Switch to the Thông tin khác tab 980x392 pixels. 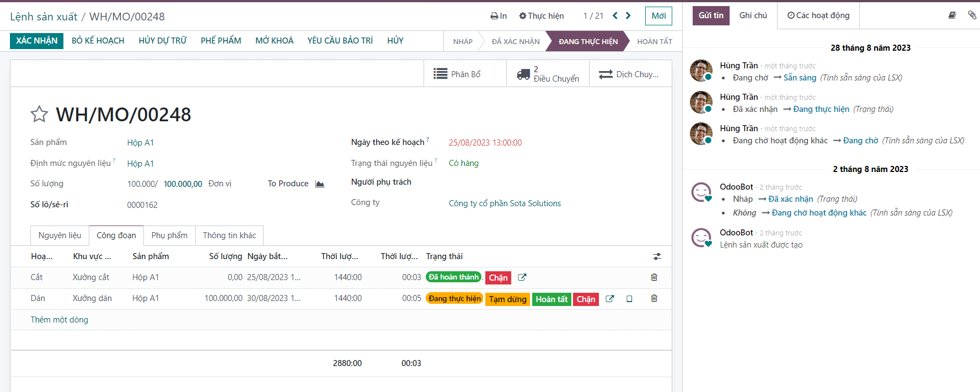pos(229,235)
